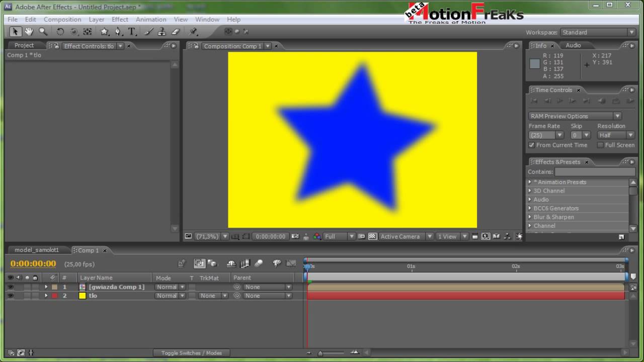Screen dimensions: 644x362
Task: Expand the Blur & Sharpen effects category
Action: click(530, 217)
